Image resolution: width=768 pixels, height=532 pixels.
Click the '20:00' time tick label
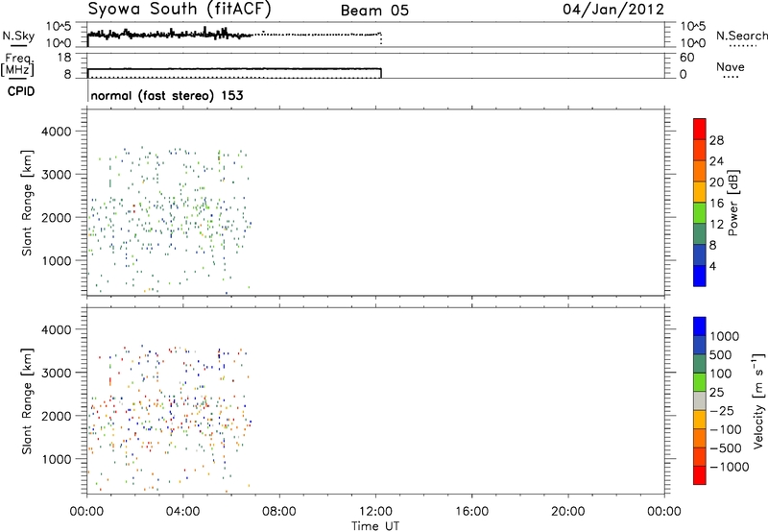pyautogui.click(x=567, y=512)
